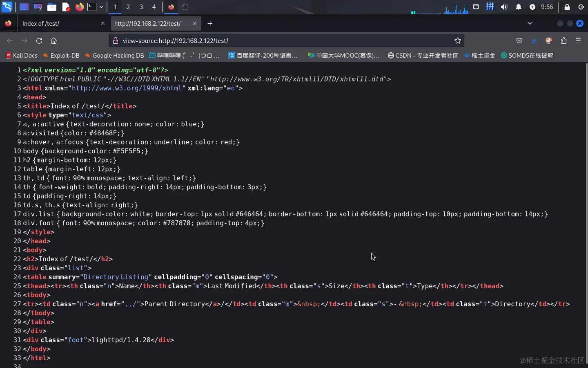
Task: Select the terminal window button in the taskbar
Action: (185, 7)
